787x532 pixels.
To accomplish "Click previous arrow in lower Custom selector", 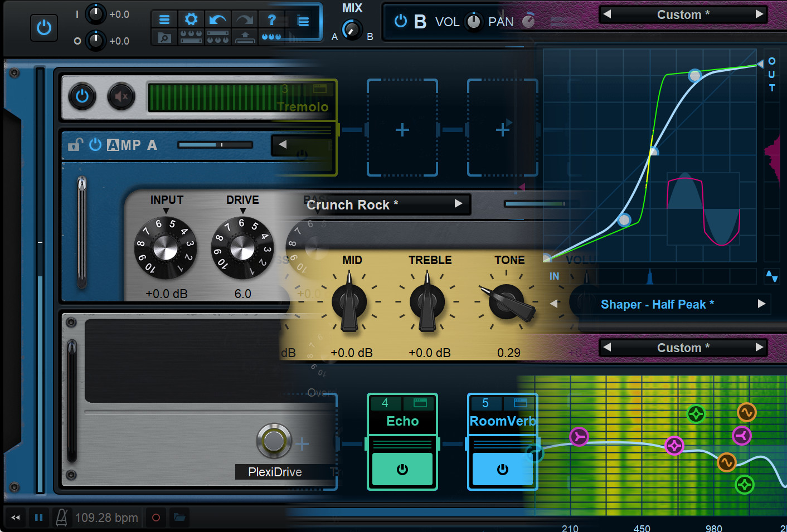I will click(608, 347).
